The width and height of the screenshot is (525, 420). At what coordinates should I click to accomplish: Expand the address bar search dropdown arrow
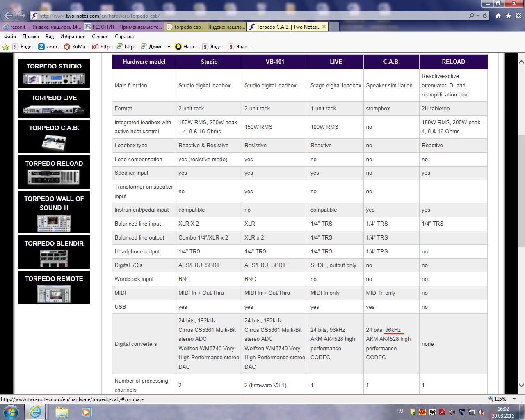point(478,16)
